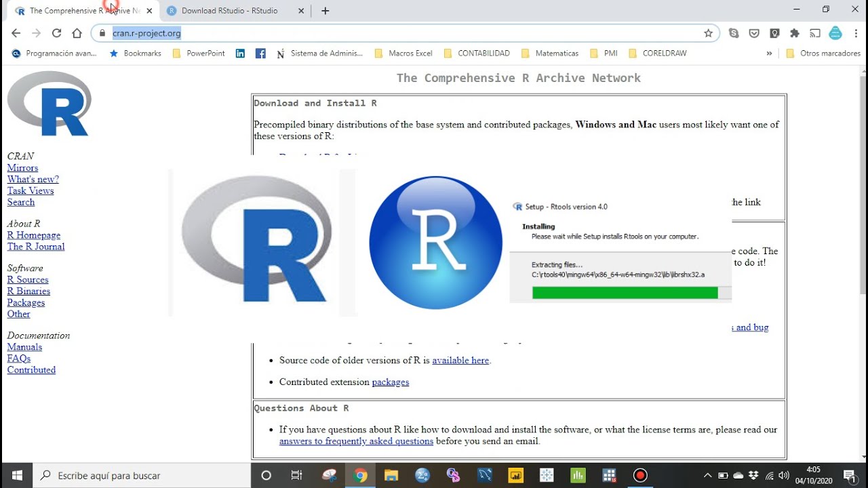Open File Explorer from the taskbar
Viewport: 868px width, 488px height.
(x=391, y=475)
